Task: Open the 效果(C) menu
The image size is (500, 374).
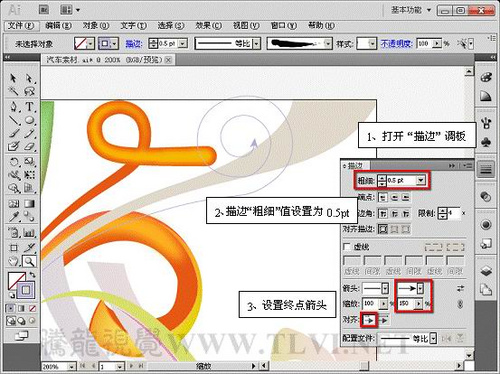Action: coord(208,26)
